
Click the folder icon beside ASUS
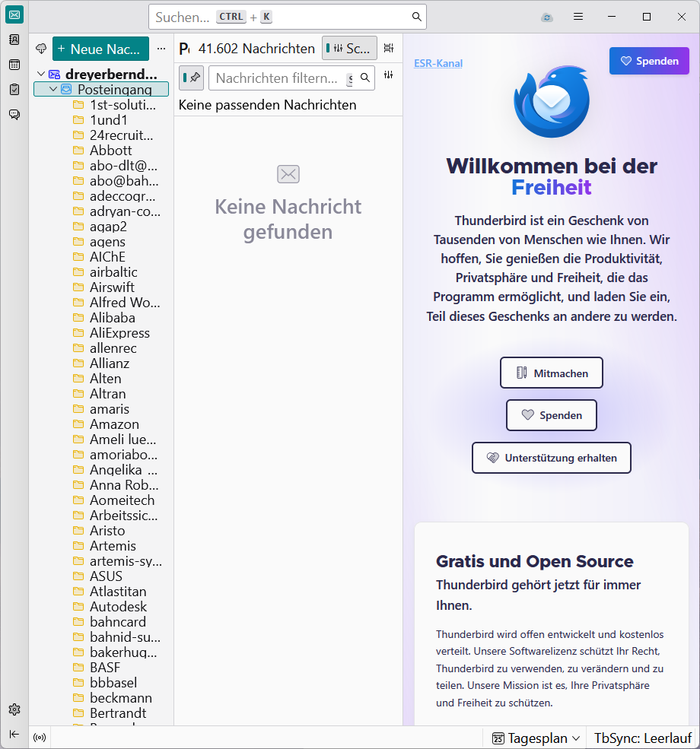pyautogui.click(x=78, y=576)
